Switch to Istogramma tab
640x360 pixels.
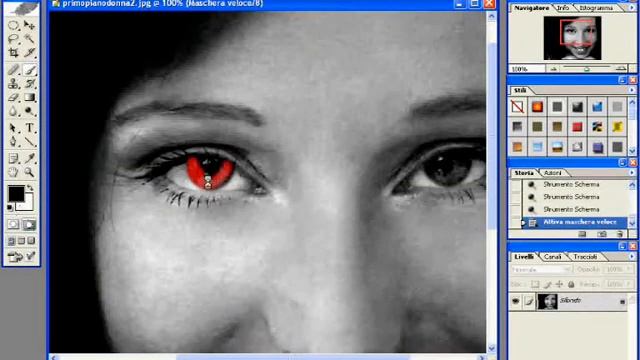[x=596, y=8]
